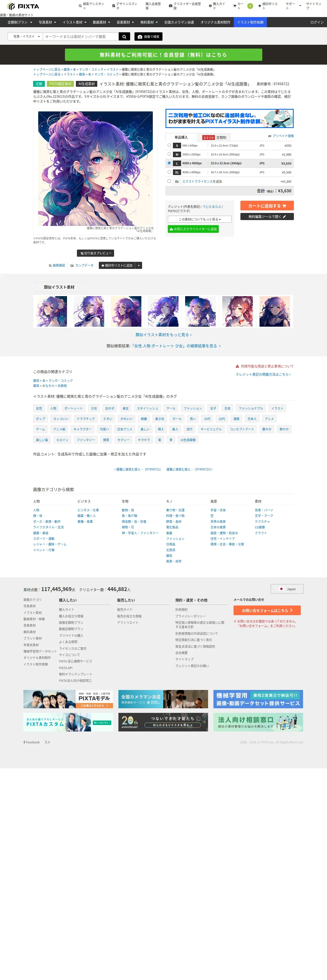Click the crop icon on 切り抜きプレビュー

(82, 253)
